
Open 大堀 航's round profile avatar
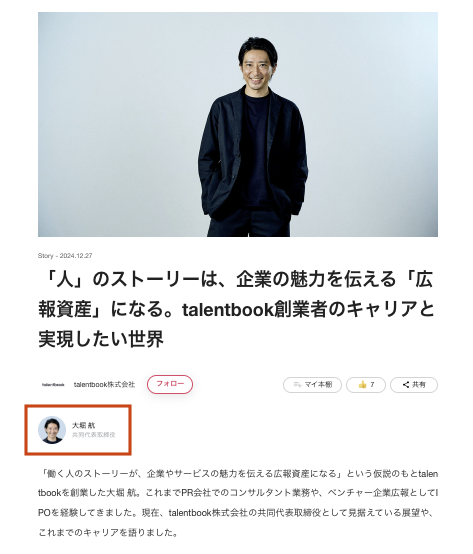point(52,430)
